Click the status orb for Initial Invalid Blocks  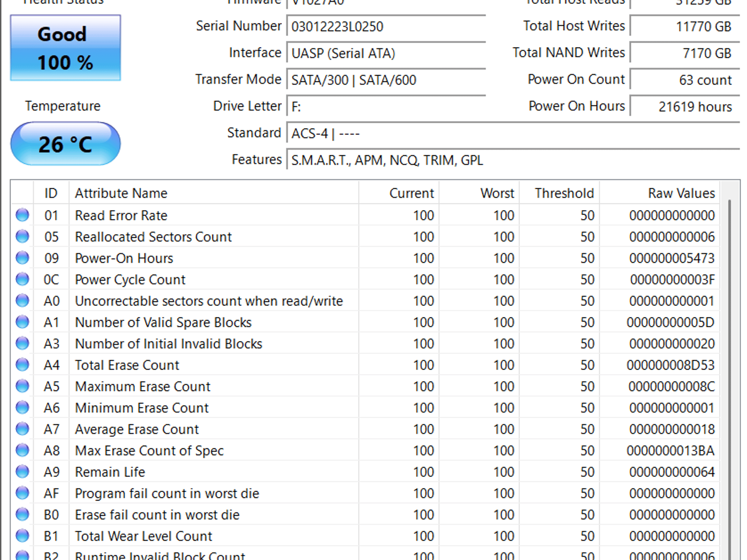22,343
